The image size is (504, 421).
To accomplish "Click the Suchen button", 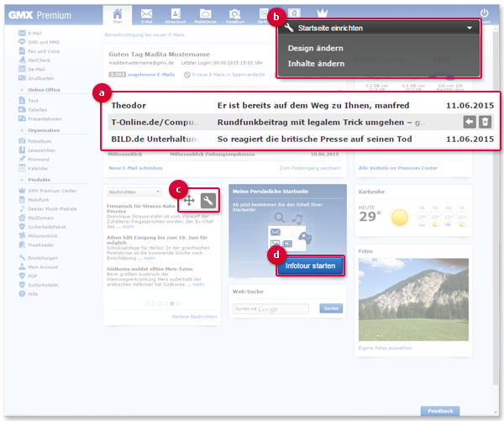I will pos(331,308).
